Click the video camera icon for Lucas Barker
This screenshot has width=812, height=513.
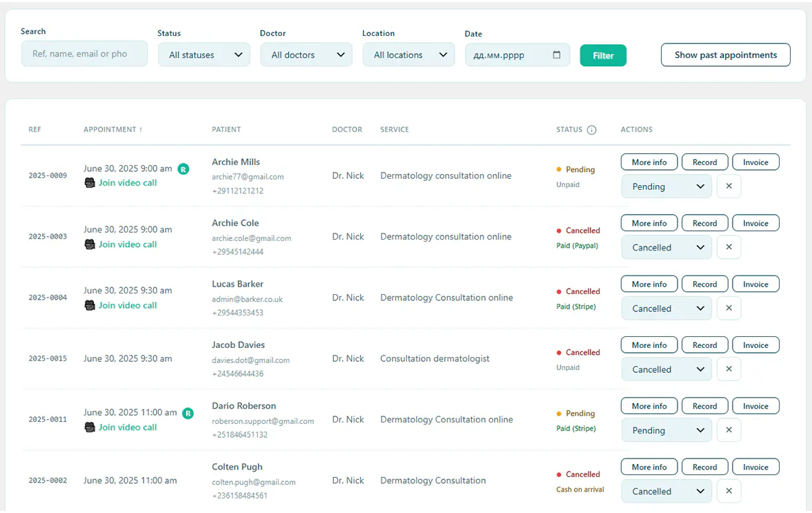coord(90,305)
